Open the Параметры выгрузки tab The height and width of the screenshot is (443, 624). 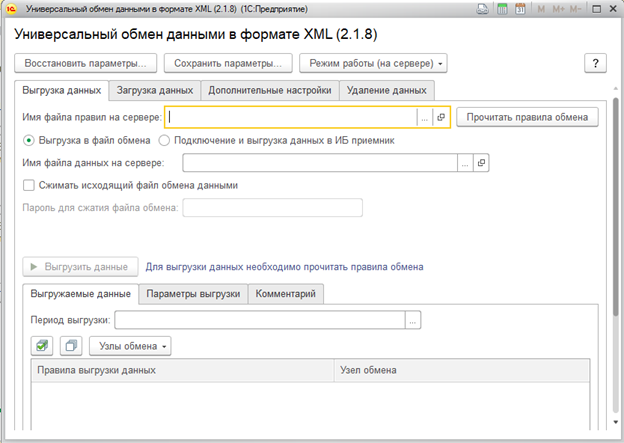(194, 294)
